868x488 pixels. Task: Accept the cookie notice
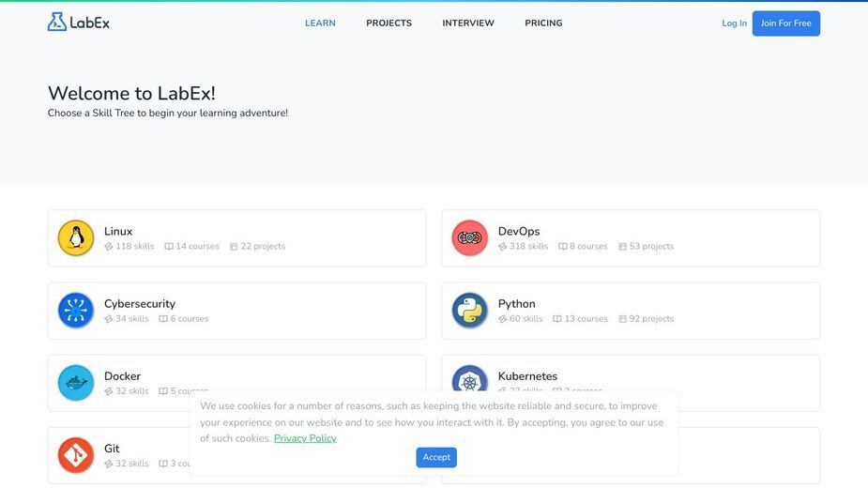pos(436,458)
